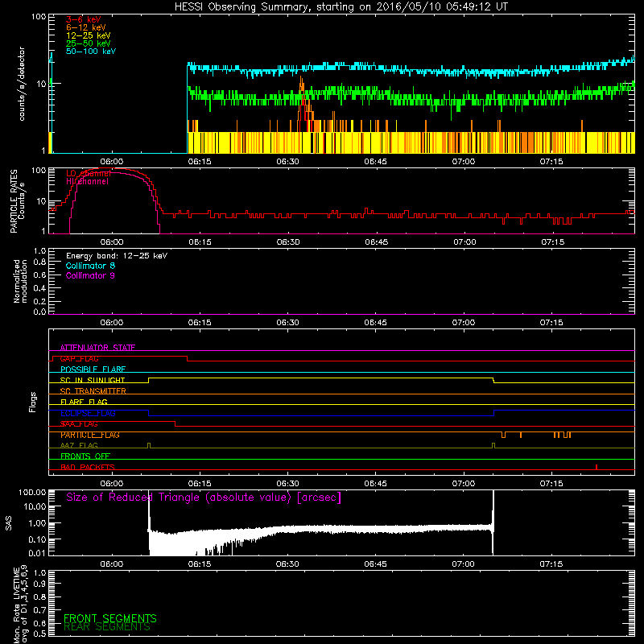The width and height of the screenshot is (644, 644).
Task: Click the 100.00 value on the SAS axis
Action: click(x=32, y=492)
